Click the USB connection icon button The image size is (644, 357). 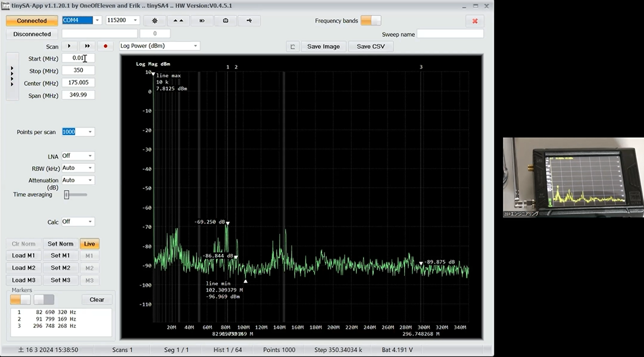click(x=249, y=21)
